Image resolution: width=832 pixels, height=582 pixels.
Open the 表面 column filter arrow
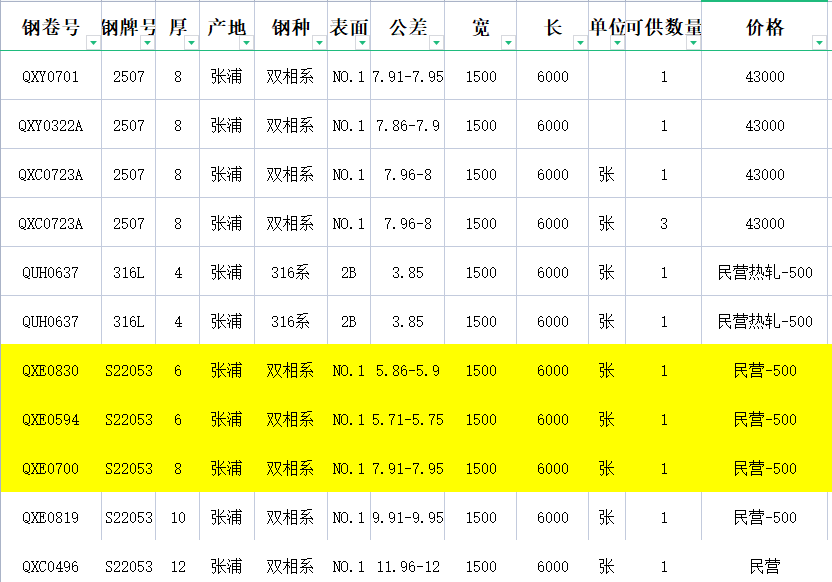point(361,42)
